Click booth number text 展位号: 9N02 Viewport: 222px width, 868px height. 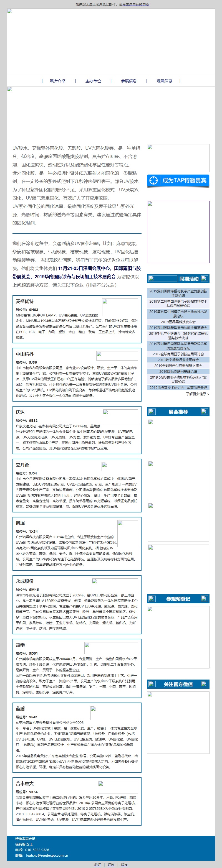click(x=27, y=310)
